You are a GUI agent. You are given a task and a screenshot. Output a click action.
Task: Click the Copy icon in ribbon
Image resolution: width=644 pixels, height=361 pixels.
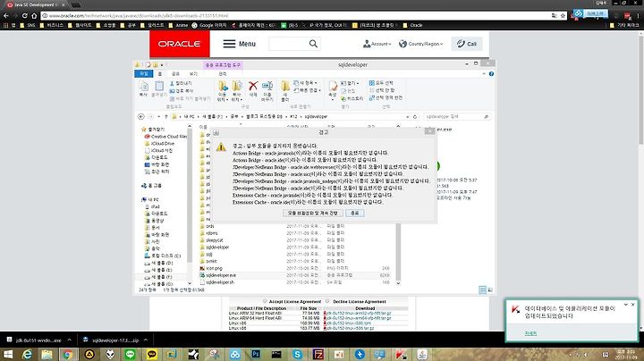(143, 89)
